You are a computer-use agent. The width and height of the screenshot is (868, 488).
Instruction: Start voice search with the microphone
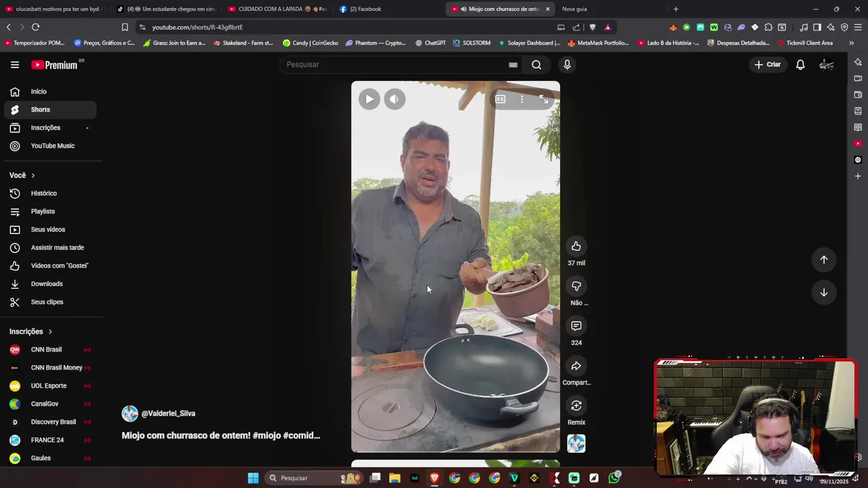tap(567, 64)
